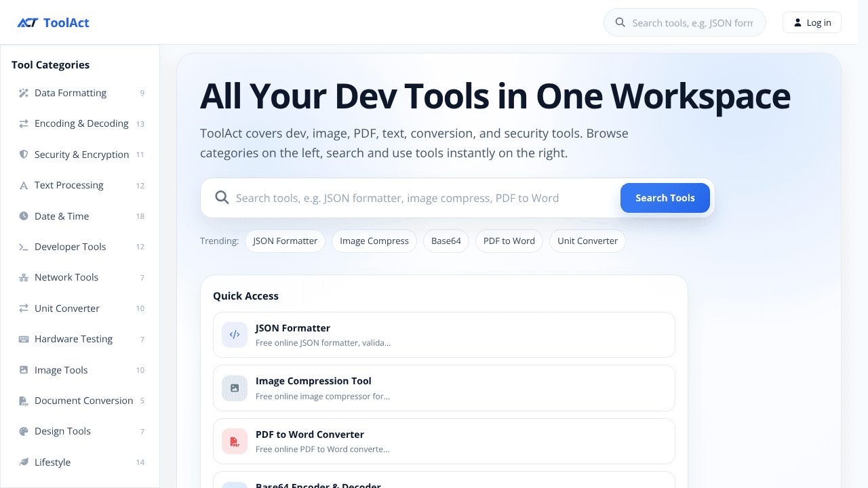Click the Encoding & Decoding count 13

tap(140, 124)
